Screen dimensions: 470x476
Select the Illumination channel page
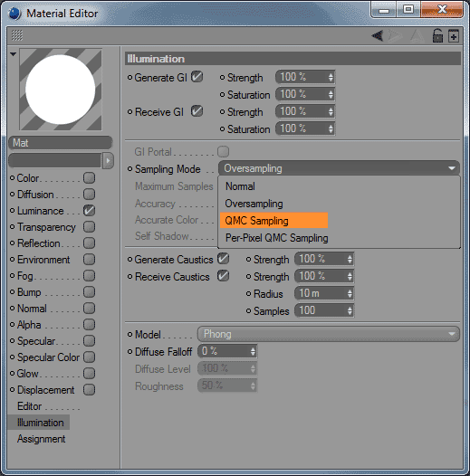41,423
